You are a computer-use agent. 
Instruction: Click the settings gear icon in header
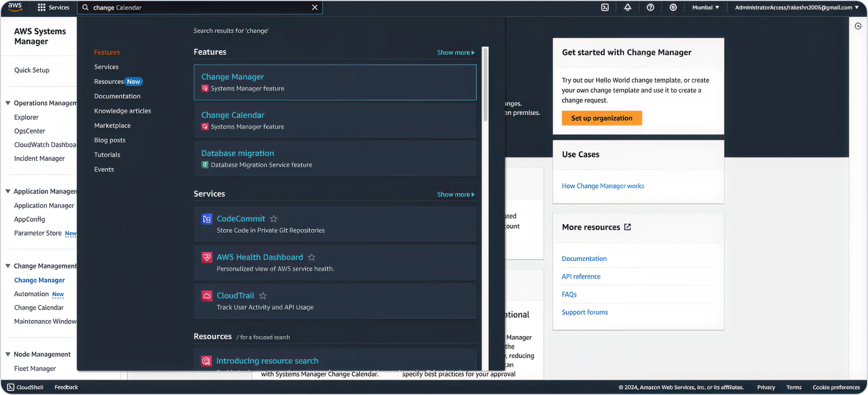(x=673, y=8)
